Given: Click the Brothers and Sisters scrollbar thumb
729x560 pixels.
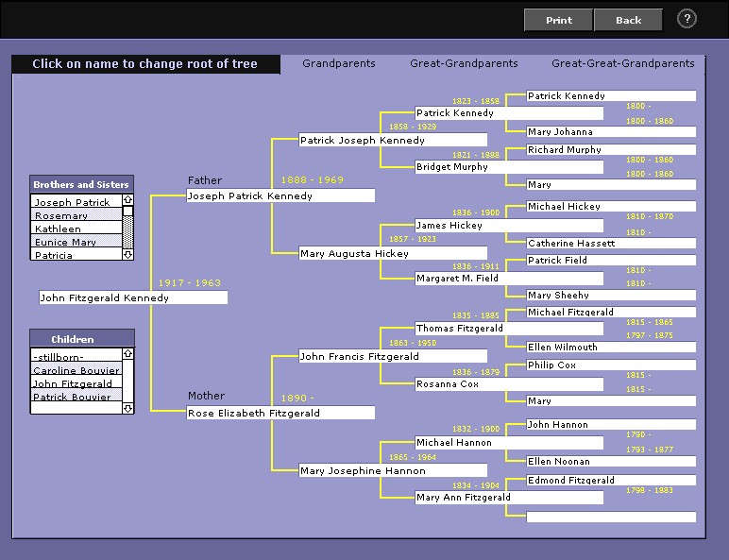Looking at the screenshot, I should pos(127,212).
